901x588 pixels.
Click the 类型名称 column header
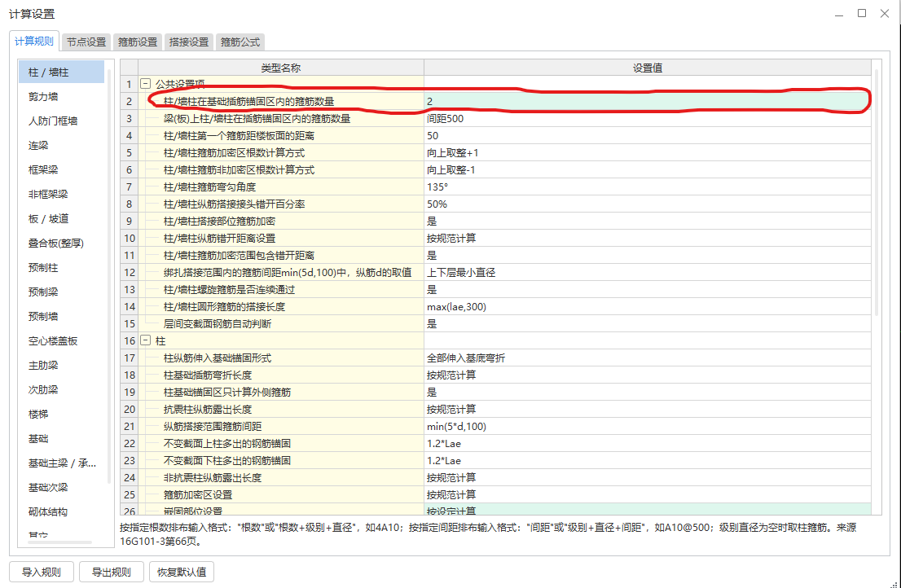point(281,68)
